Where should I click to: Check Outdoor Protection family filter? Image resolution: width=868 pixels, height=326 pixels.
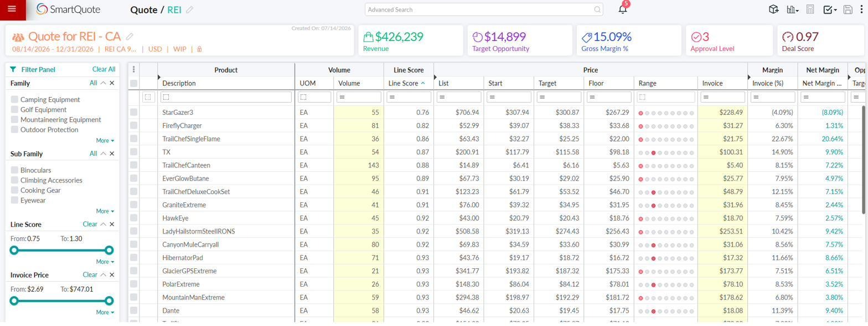tap(14, 129)
